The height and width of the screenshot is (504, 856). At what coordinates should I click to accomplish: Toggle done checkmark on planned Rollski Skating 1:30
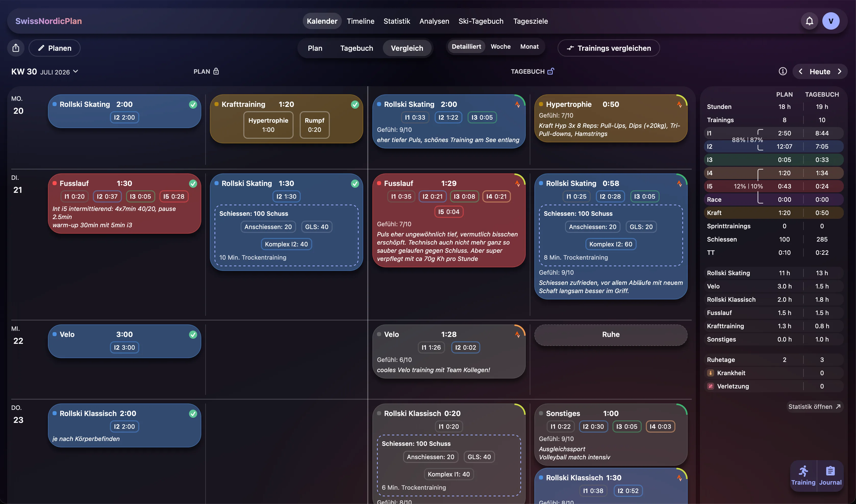coord(355,184)
